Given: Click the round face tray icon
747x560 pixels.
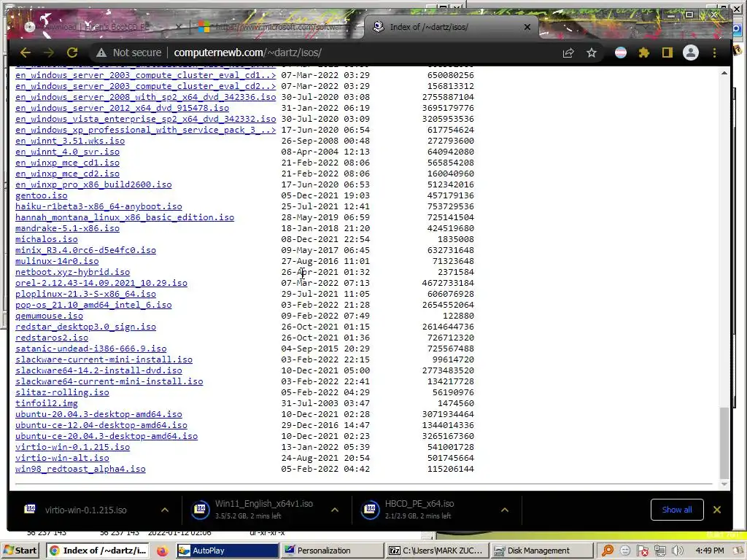Looking at the screenshot, I should point(625,551).
